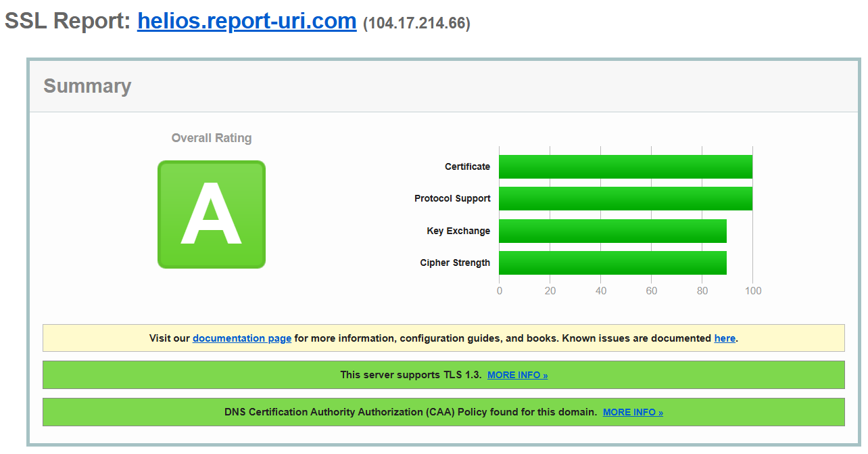
Task: Open MORE INFO for the CAA policy
Action: tap(633, 412)
